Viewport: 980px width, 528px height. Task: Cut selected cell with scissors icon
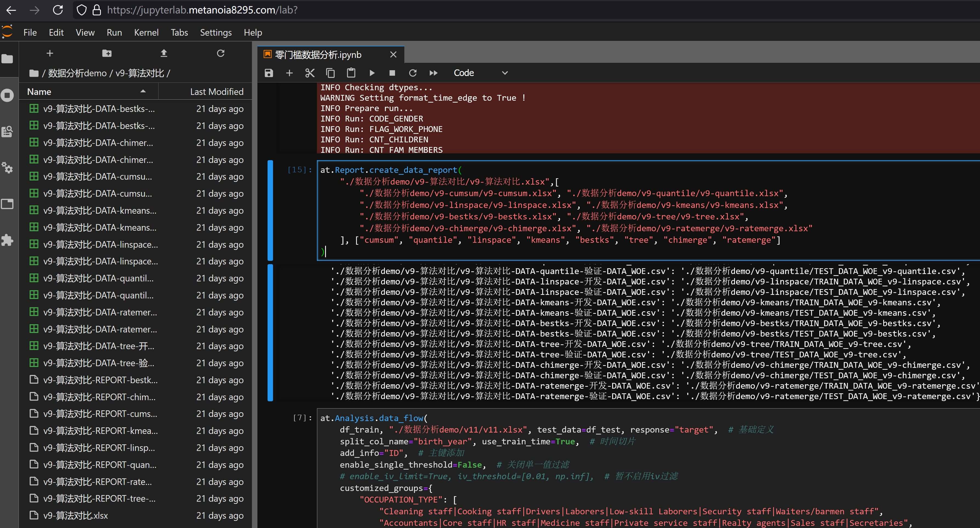pos(310,73)
